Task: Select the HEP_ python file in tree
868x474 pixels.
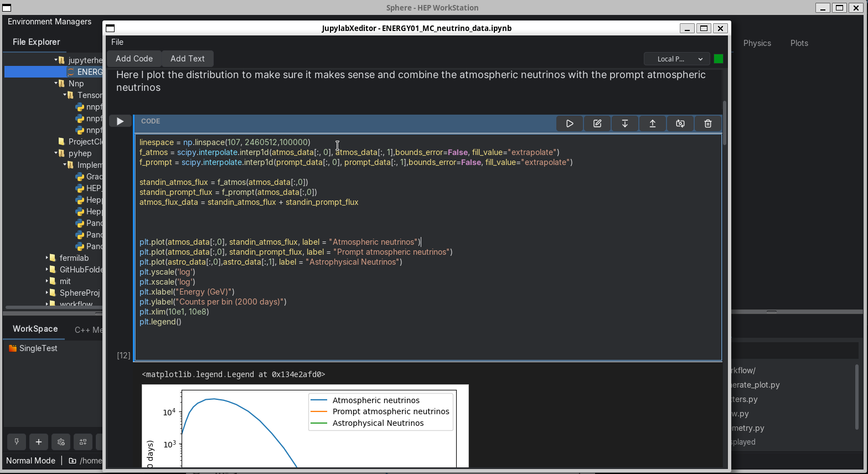Action: 94,188
